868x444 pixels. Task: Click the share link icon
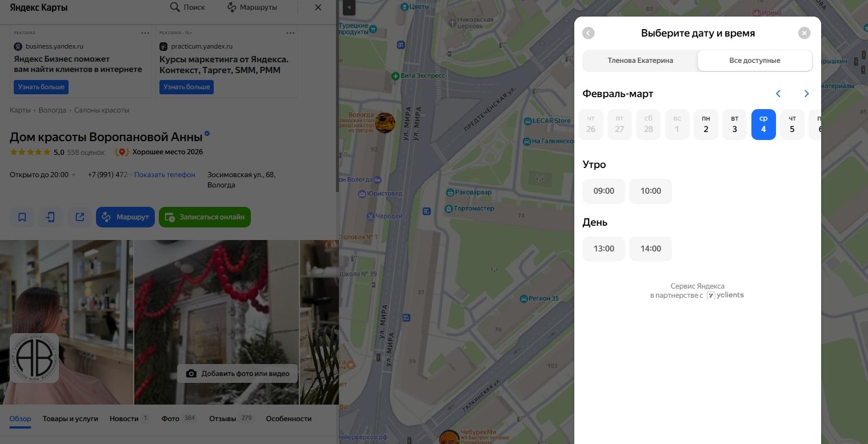80,217
